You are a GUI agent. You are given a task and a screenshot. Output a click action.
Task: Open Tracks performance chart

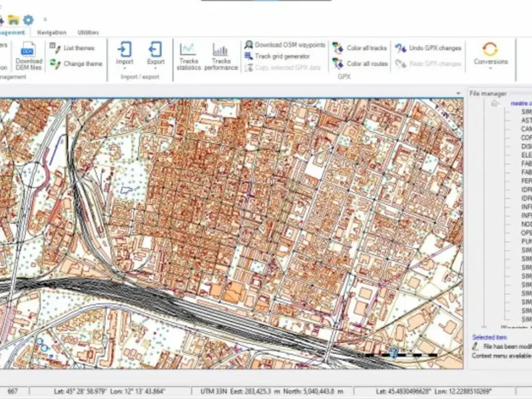221,57
